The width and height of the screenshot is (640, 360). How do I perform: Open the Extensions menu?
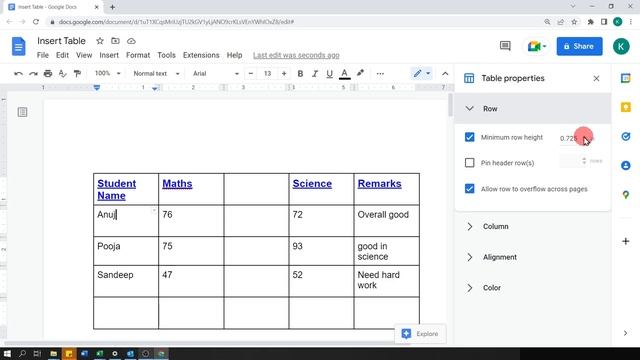201,55
